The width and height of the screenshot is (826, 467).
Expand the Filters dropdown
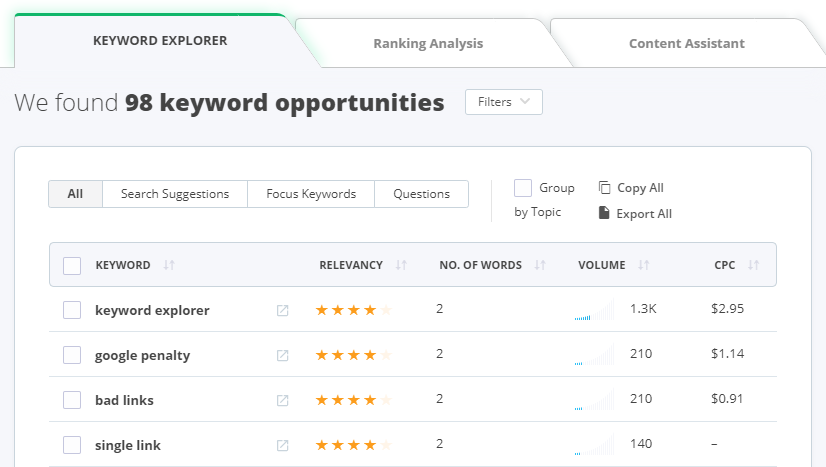(504, 102)
